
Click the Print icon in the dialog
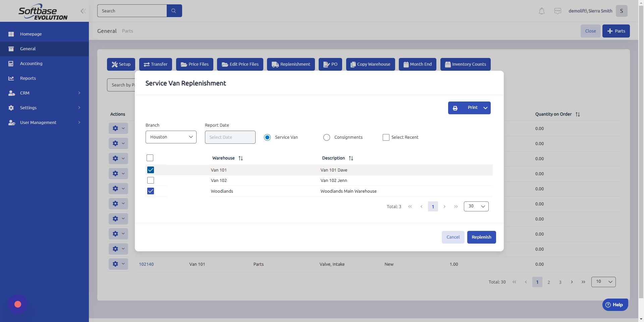tap(455, 108)
